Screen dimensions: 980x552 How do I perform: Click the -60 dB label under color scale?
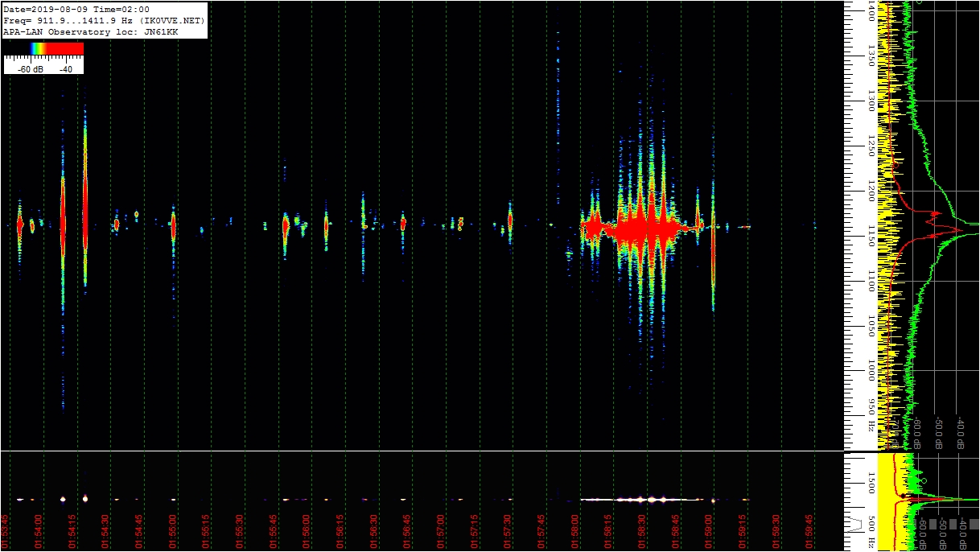click(31, 69)
